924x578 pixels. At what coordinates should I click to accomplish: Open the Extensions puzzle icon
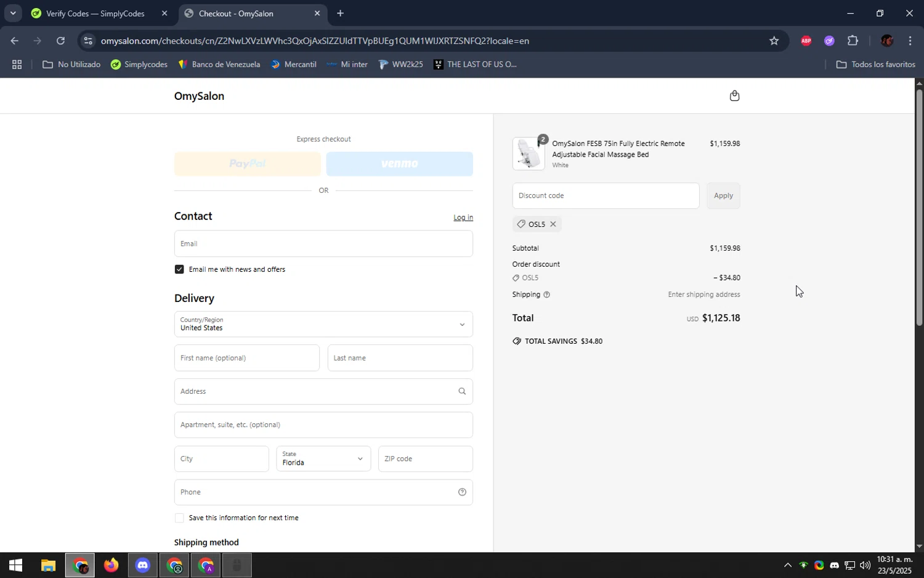853,41
